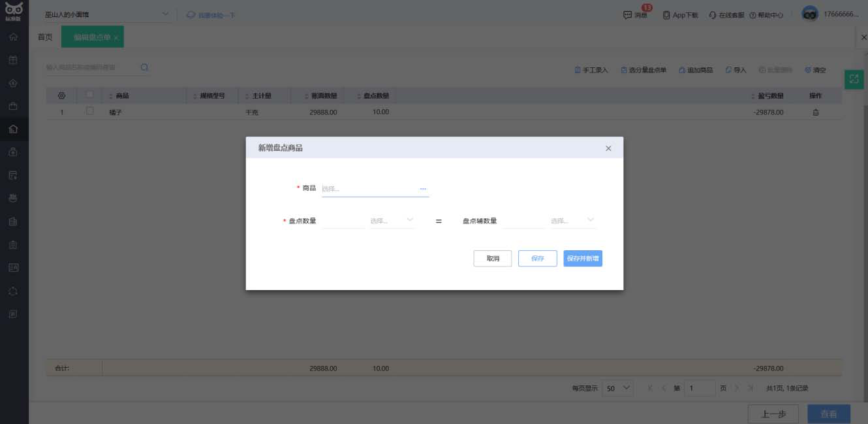Click the home icon in left sidebar
Image resolution: width=868 pixels, height=424 pixels.
click(x=13, y=37)
